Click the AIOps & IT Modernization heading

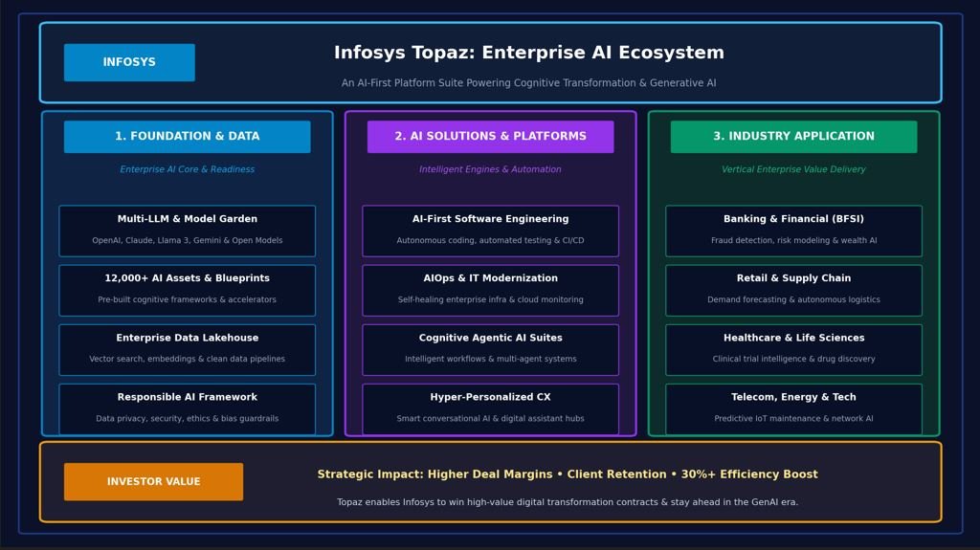click(x=491, y=278)
